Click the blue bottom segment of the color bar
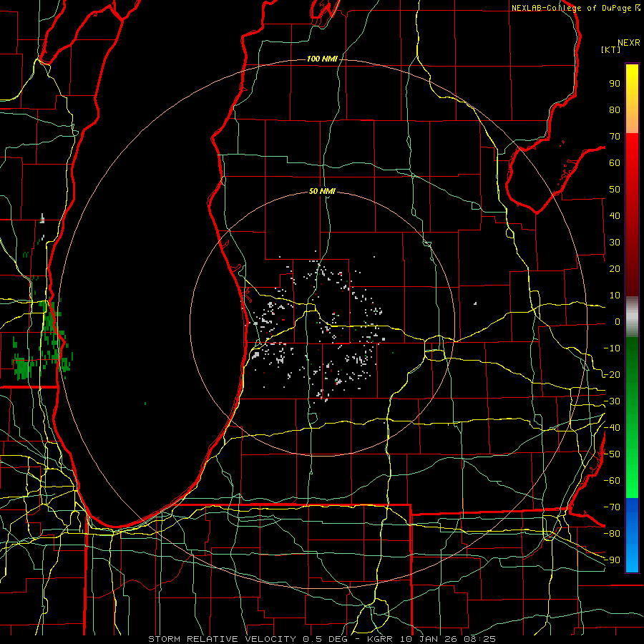 [x=632, y=535]
